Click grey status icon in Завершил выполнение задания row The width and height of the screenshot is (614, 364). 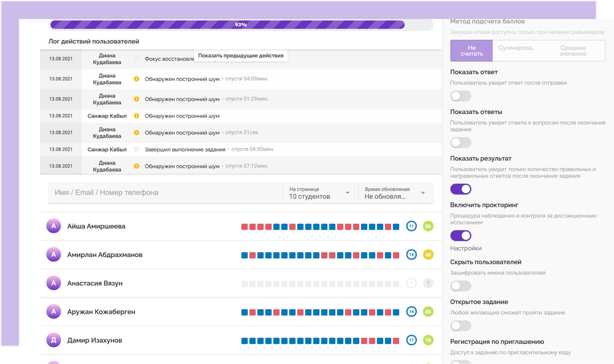pos(137,149)
